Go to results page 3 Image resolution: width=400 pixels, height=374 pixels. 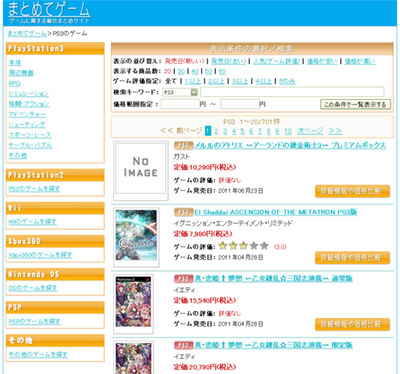[225, 131]
